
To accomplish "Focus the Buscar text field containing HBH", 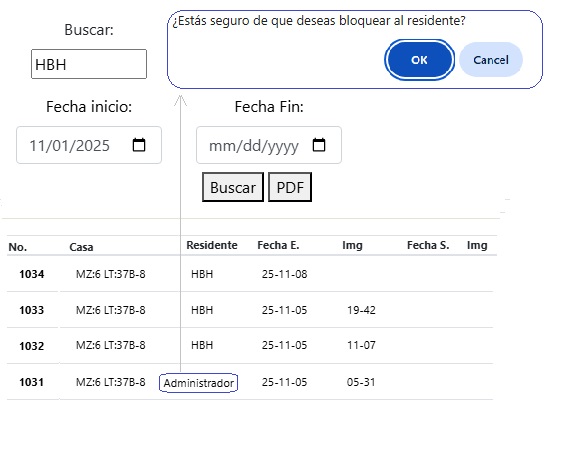I will (89, 64).
